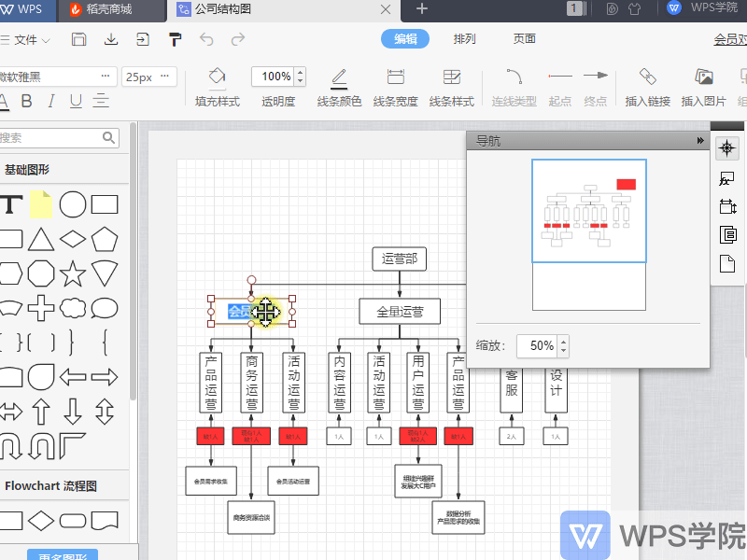Select the up arrow shape

(x=41, y=412)
